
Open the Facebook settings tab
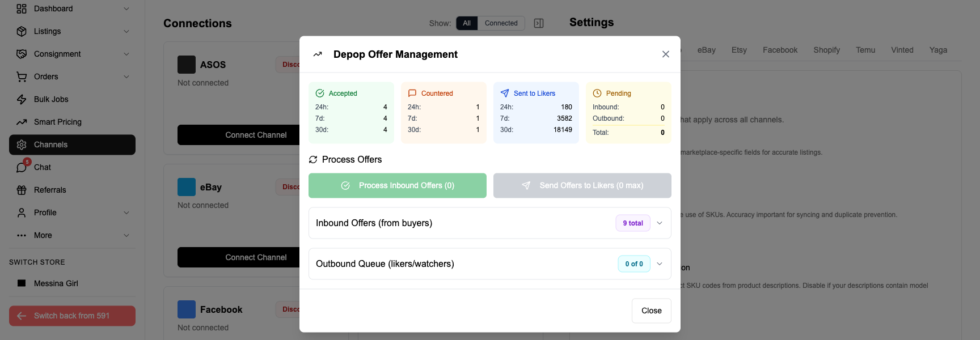coord(780,50)
